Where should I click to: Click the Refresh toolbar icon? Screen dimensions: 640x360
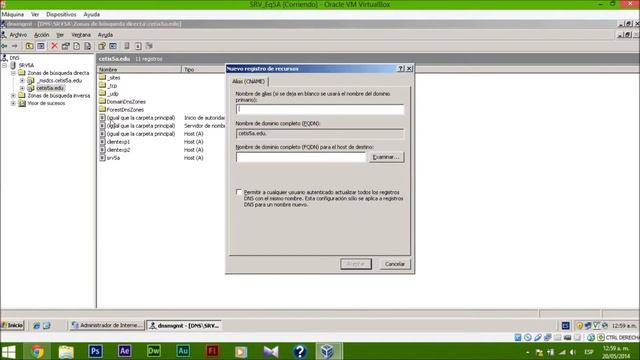tap(77, 46)
